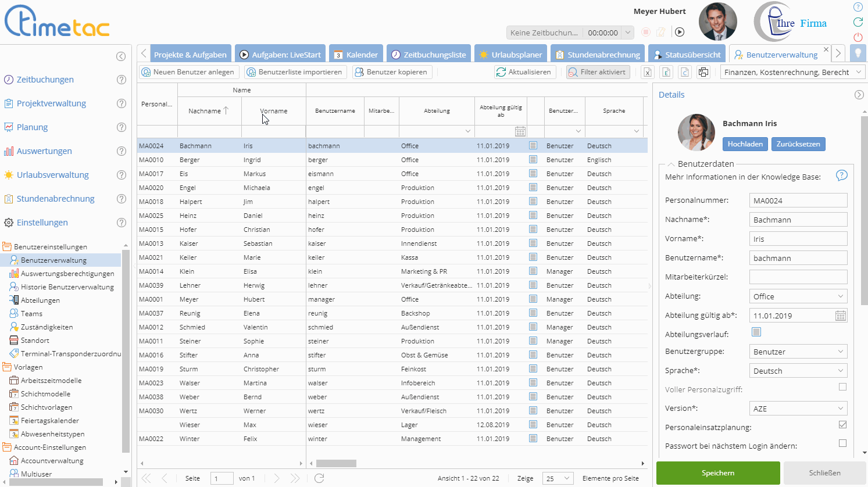
Task: Enable Passwort bei nächstem Login ändern
Action: coord(842,443)
